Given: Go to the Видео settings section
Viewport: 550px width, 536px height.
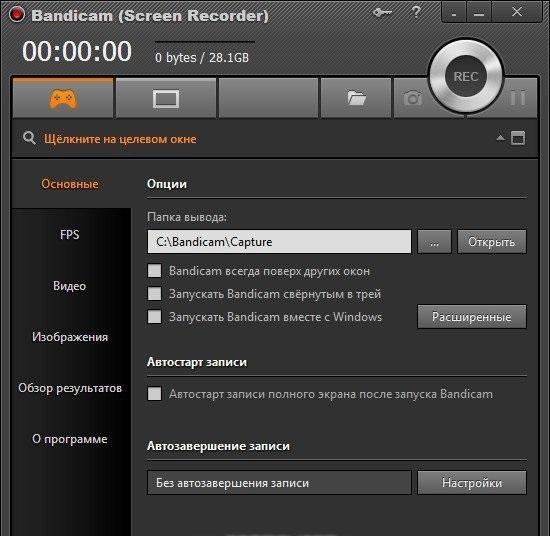Looking at the screenshot, I should coord(70,286).
